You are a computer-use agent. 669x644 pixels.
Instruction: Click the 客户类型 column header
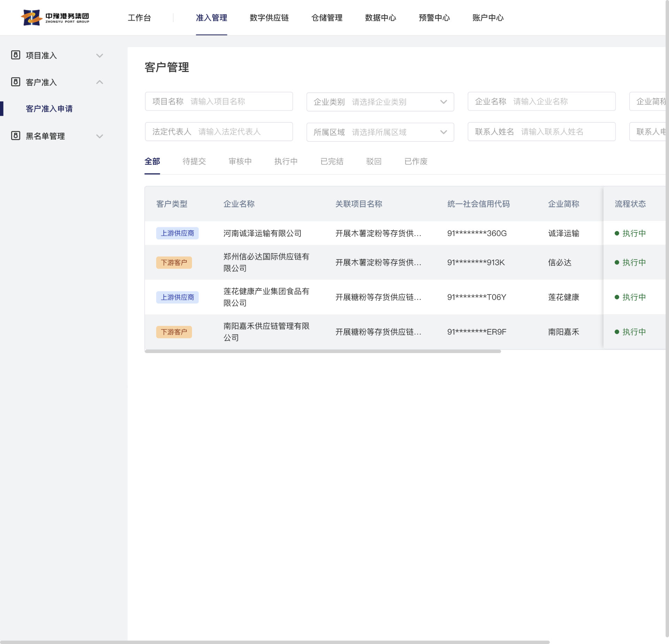pyautogui.click(x=172, y=204)
